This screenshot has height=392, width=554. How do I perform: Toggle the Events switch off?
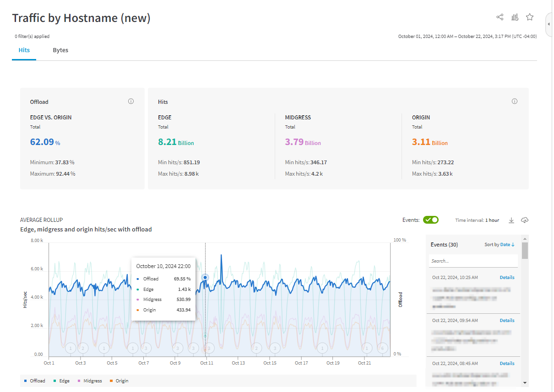tap(430, 220)
